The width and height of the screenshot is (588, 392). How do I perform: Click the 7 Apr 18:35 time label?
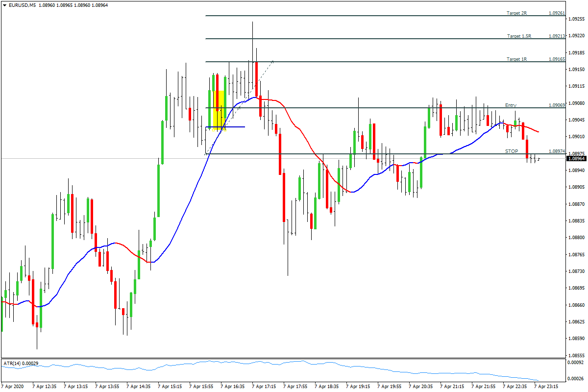point(327,387)
